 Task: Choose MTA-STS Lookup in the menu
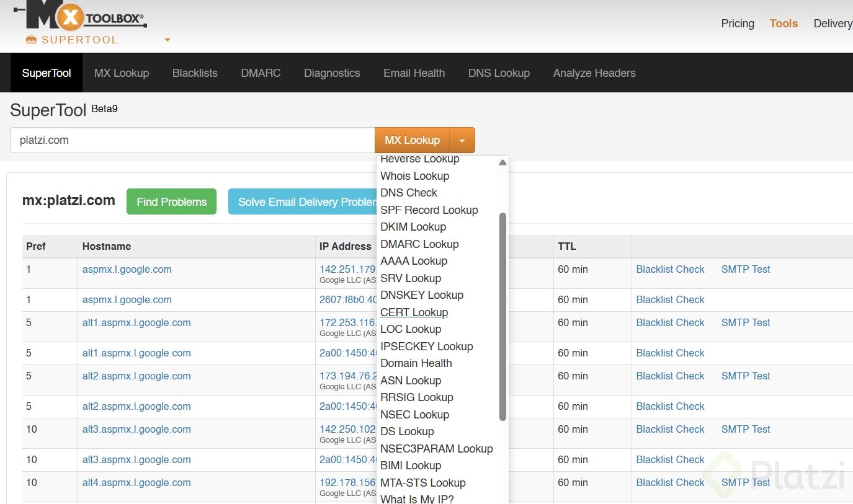pos(423,483)
